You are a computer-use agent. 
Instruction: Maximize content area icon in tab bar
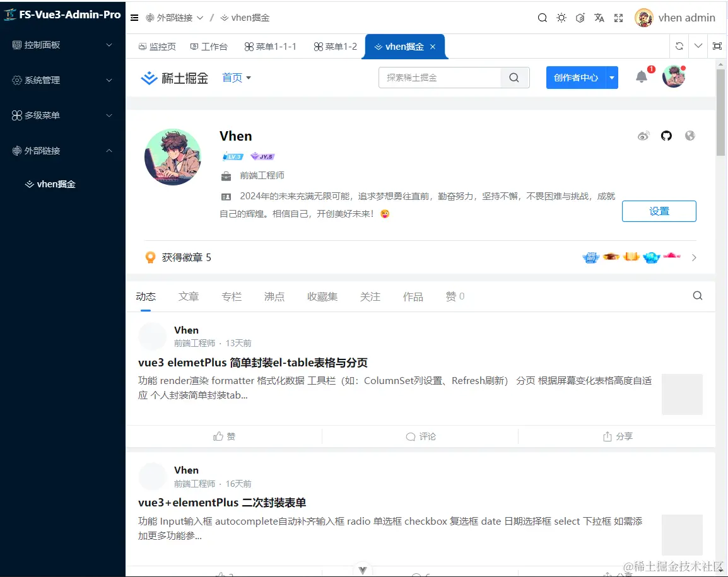pyautogui.click(x=717, y=46)
